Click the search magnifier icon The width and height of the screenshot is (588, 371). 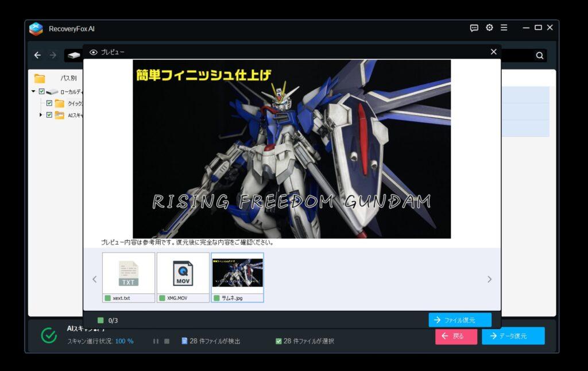click(540, 56)
